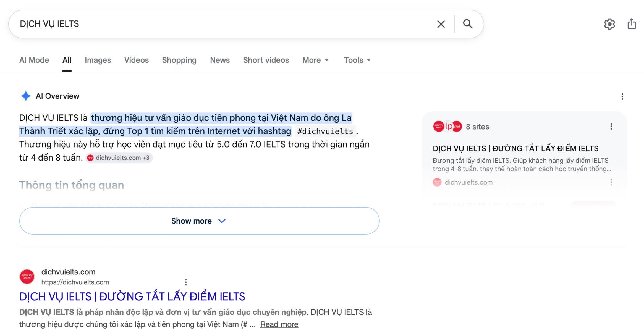Go to Short videos tab
The height and width of the screenshot is (336, 644).
[266, 60]
